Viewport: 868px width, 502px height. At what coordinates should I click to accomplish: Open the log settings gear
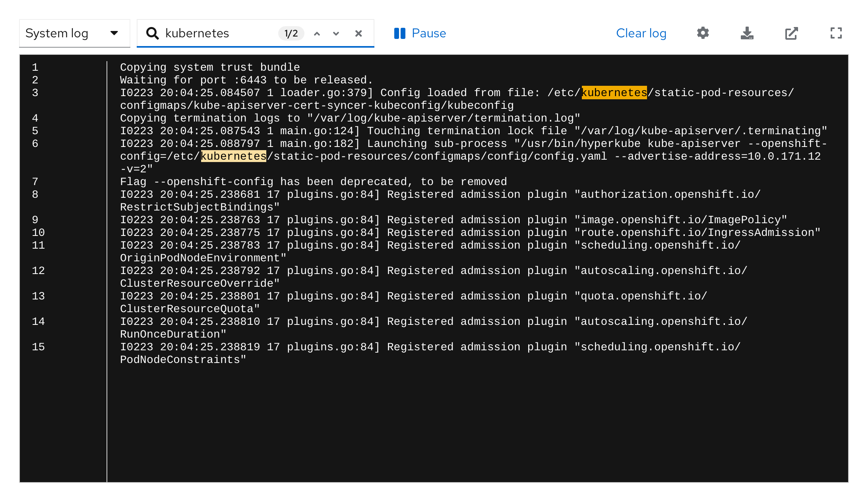coord(703,33)
